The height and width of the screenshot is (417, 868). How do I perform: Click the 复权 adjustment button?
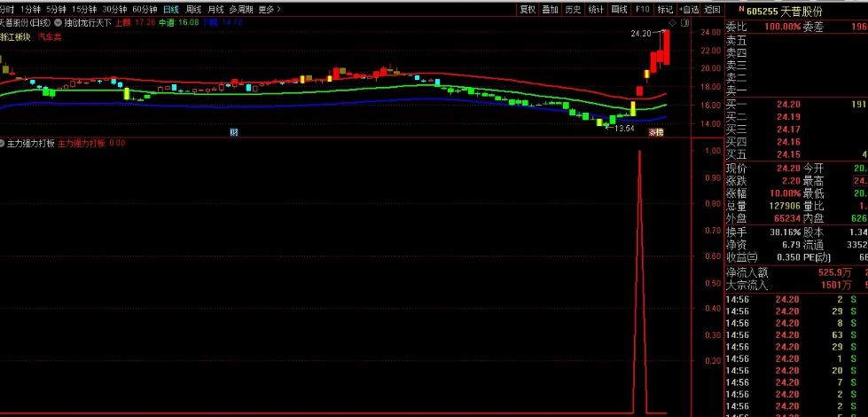coord(528,9)
